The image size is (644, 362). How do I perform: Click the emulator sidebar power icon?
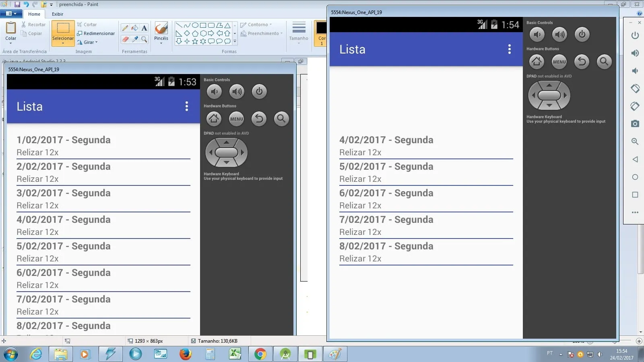635,35
